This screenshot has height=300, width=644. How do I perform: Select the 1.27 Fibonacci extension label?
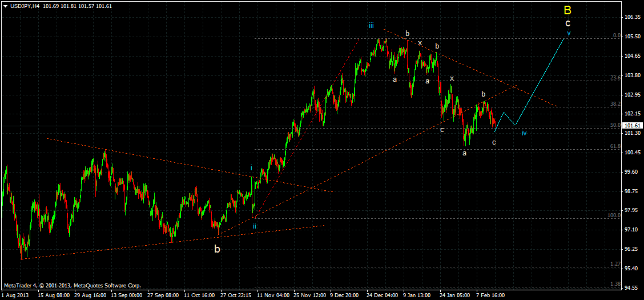pyautogui.click(x=615, y=264)
